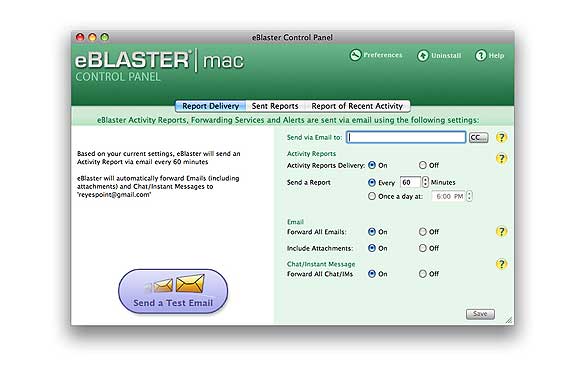Open Preferences from the header icon
The height and width of the screenshot is (375, 586).
click(355, 55)
